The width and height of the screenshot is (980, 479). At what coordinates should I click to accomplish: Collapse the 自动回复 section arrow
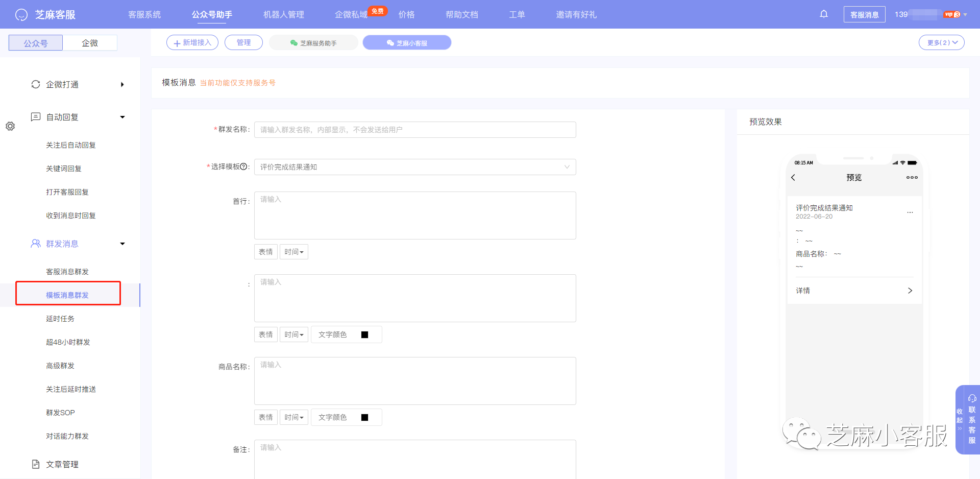pos(122,117)
